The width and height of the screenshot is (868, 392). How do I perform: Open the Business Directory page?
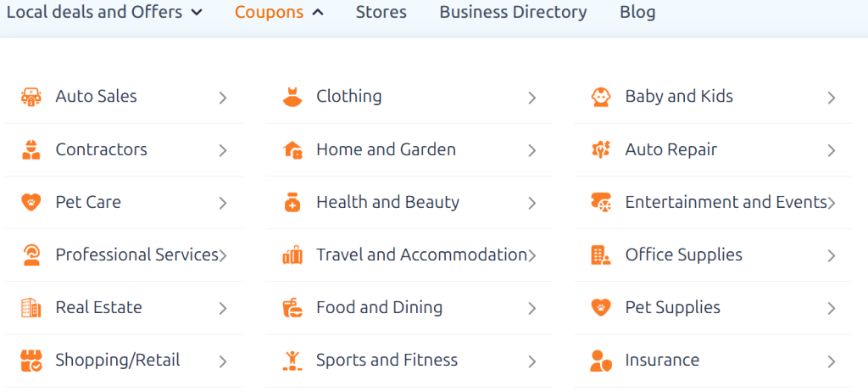[x=513, y=13]
